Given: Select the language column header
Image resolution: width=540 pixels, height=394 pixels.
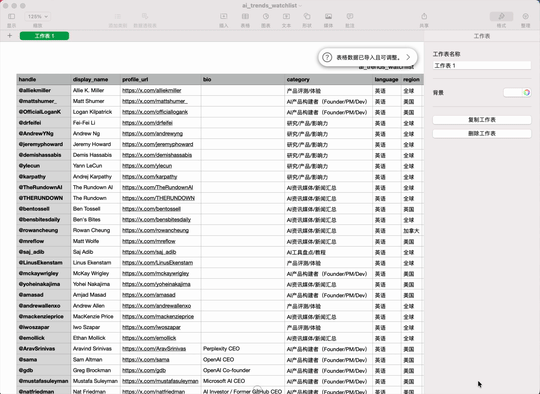Looking at the screenshot, I should [386, 80].
